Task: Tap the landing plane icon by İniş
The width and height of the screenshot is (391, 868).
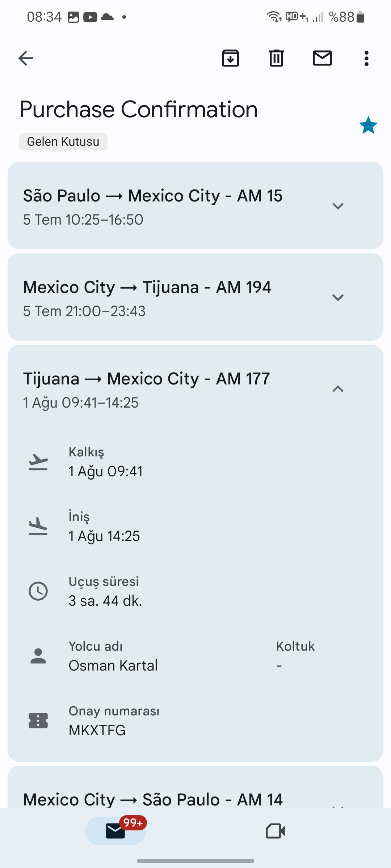Action: [x=38, y=527]
